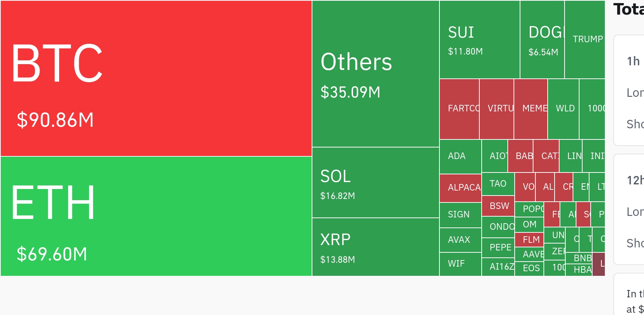Image resolution: width=644 pixels, height=315 pixels.
Task: Open the green WLD tile
Action: coord(563,109)
